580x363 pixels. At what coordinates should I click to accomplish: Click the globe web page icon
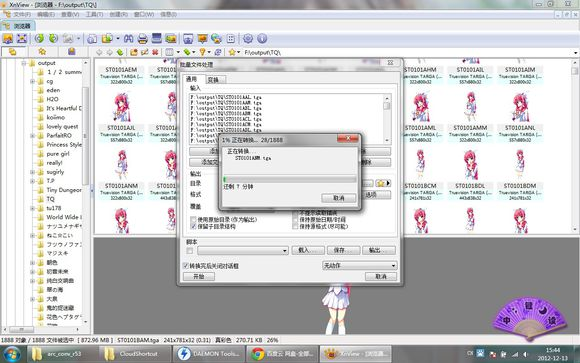point(216,38)
